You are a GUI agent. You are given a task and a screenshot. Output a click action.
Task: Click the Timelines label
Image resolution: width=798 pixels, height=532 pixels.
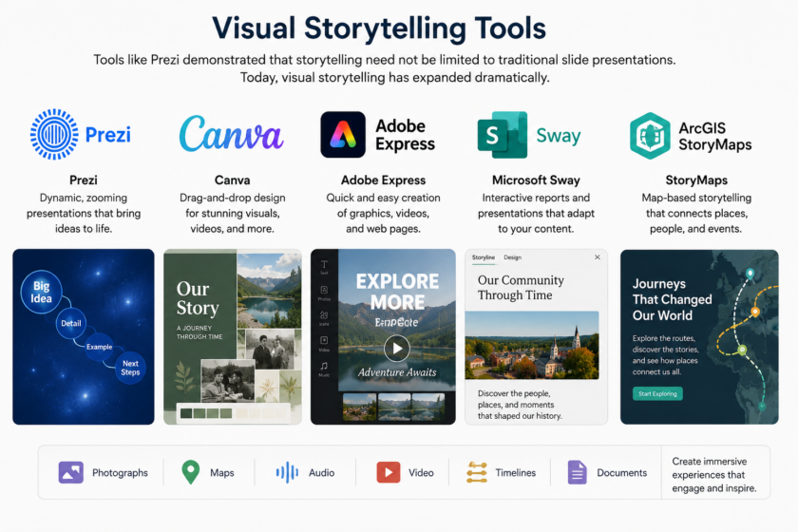point(516,472)
